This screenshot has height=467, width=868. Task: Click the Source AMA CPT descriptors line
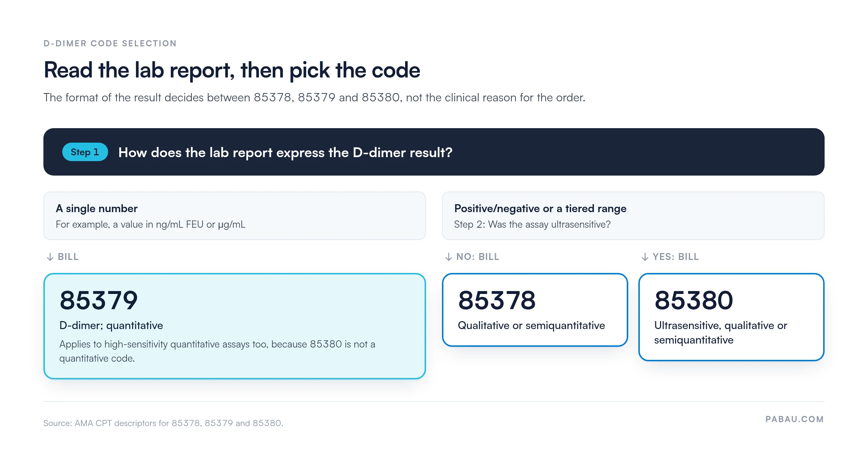tap(163, 423)
